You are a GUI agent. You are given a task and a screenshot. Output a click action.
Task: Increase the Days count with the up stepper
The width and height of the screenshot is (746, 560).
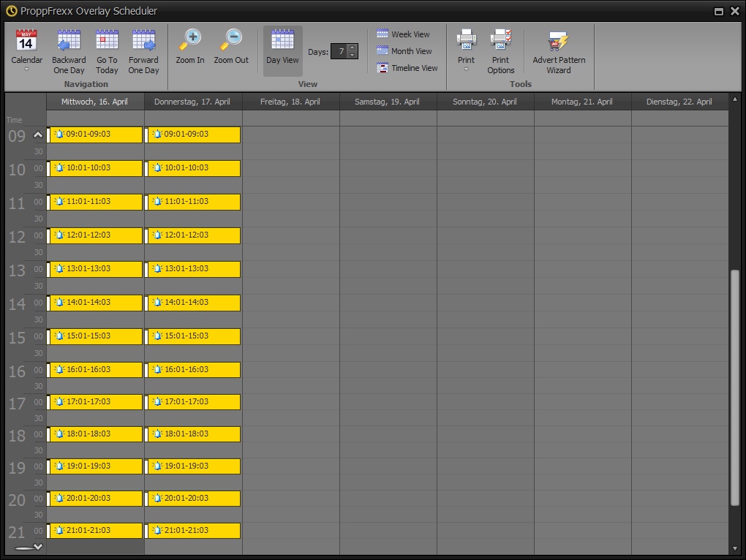tap(353, 48)
